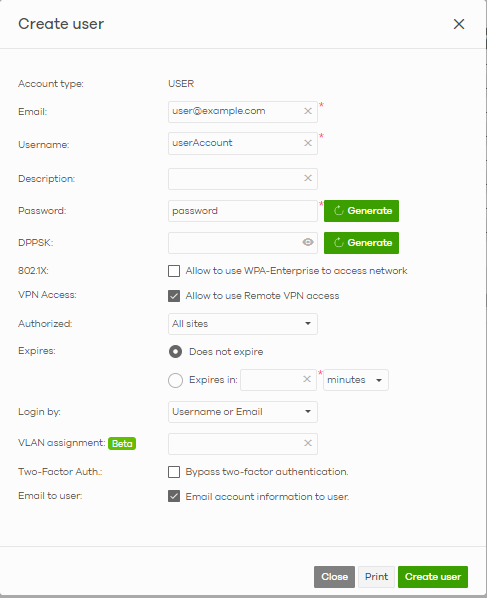Viewport: 487px width, 598px height.
Task: Click the Print button
Action: 376,577
